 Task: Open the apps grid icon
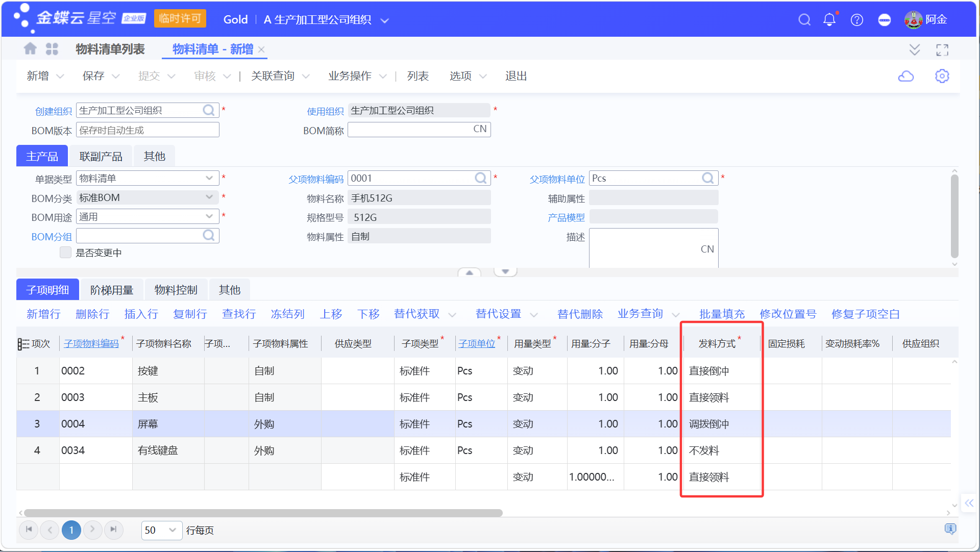52,49
